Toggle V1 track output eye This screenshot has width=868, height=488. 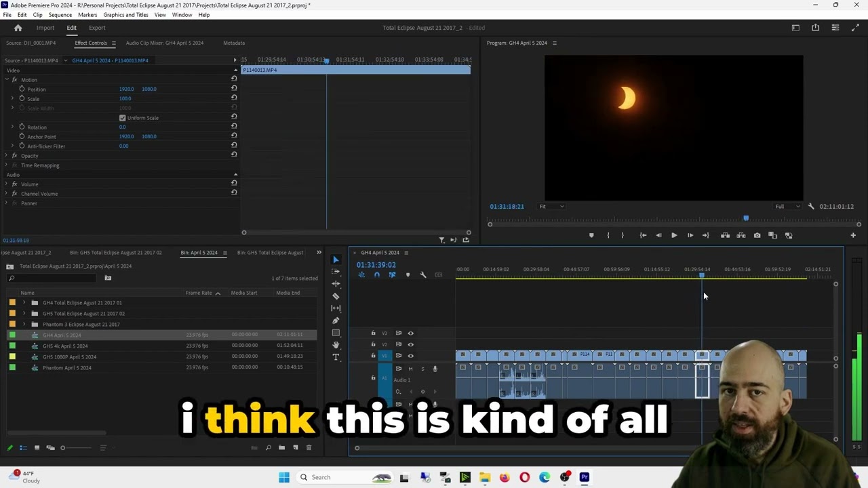[410, 356]
